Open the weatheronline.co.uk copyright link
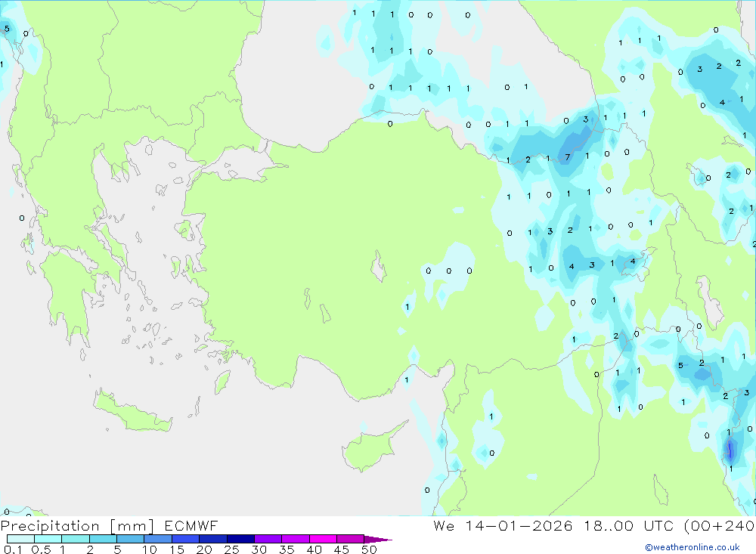This screenshot has height=554, width=756. pos(692,547)
